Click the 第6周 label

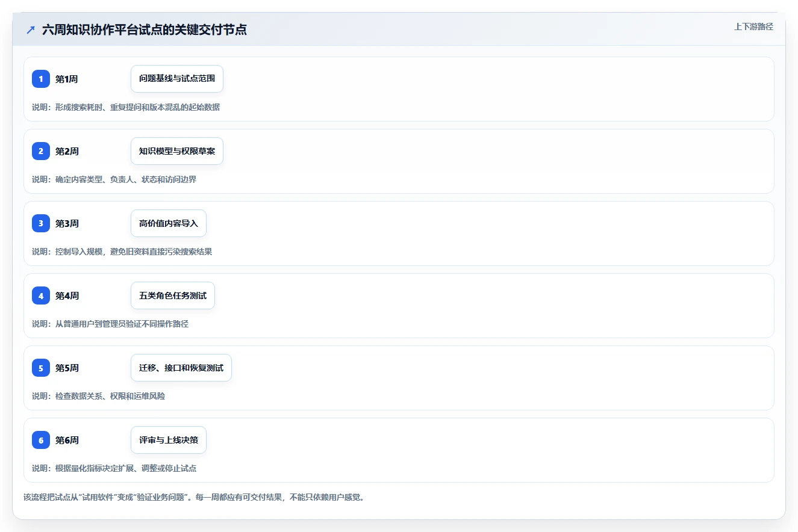pos(67,440)
